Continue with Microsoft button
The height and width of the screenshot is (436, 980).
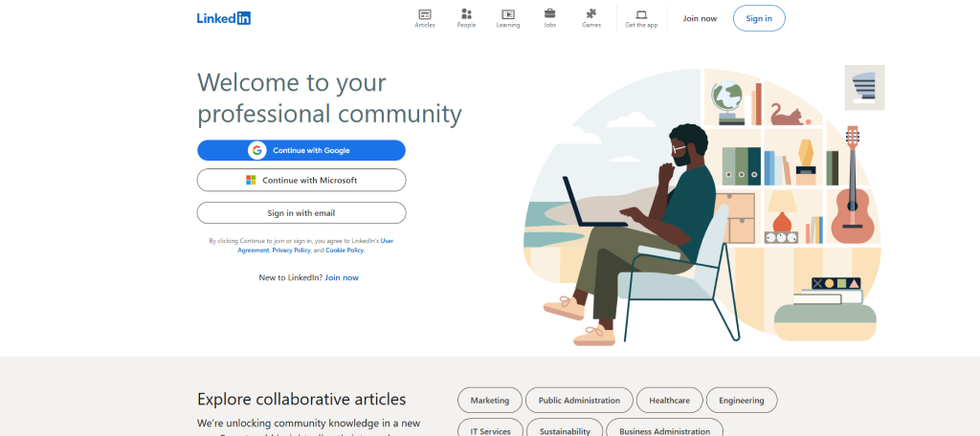pos(301,180)
